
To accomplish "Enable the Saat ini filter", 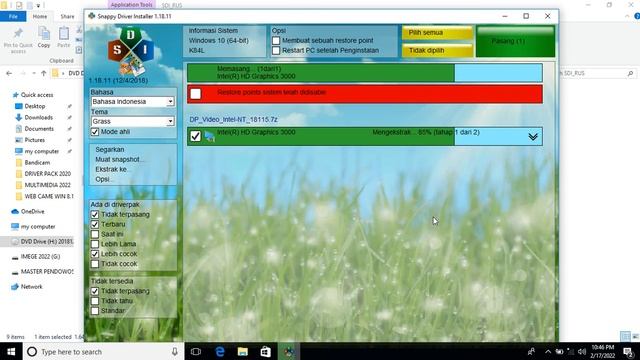I will [95, 234].
